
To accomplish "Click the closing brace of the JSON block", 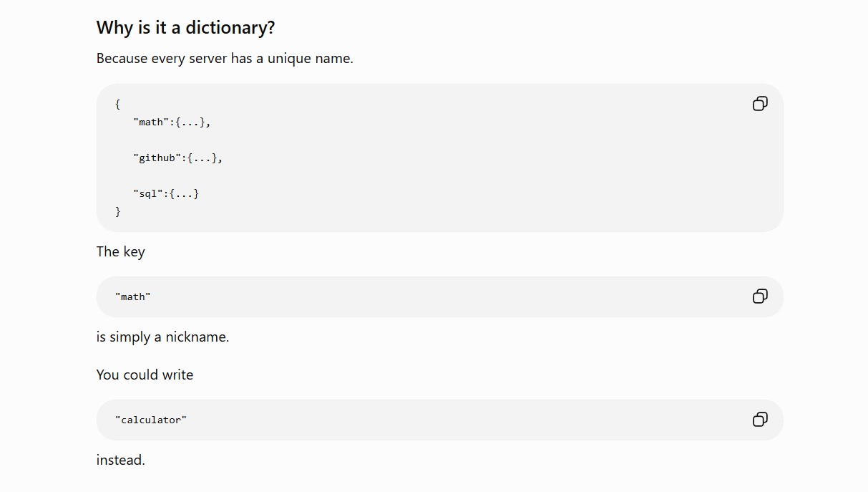I will click(118, 211).
